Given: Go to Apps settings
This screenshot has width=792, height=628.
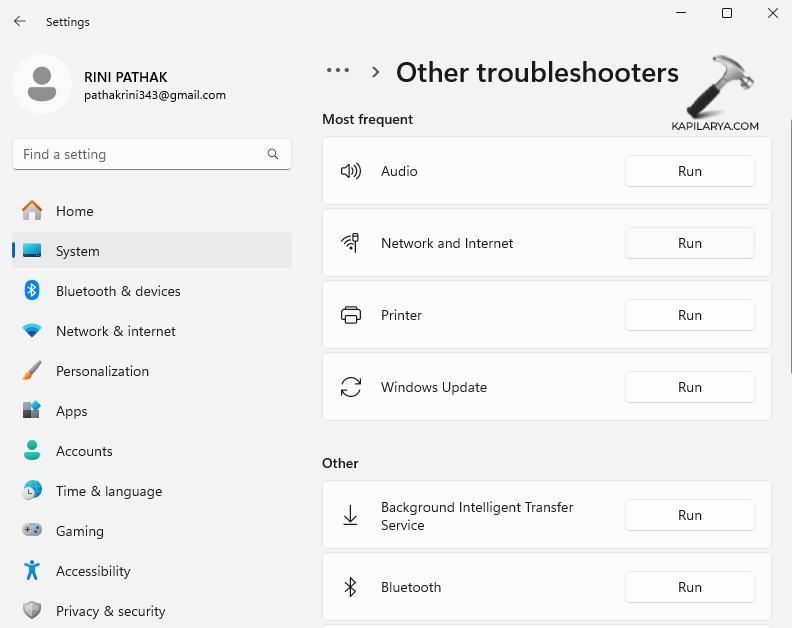Looking at the screenshot, I should (x=72, y=411).
